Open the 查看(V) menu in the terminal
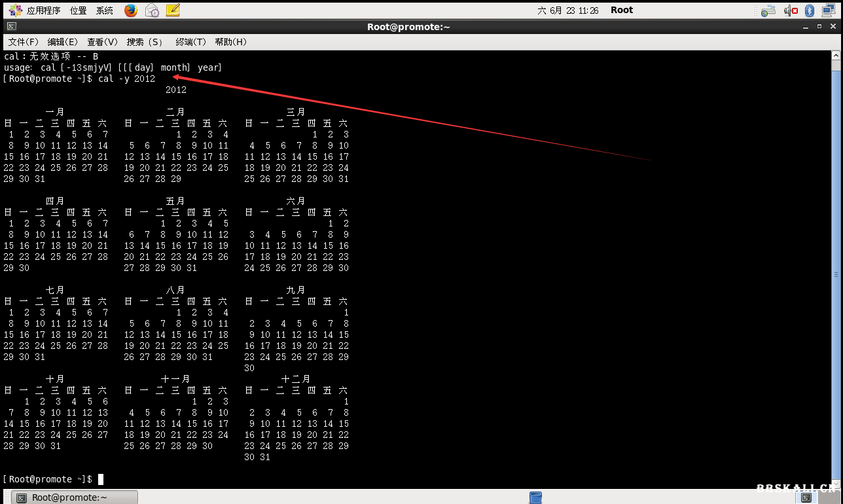Screen dimensions: 843x504 102,41
